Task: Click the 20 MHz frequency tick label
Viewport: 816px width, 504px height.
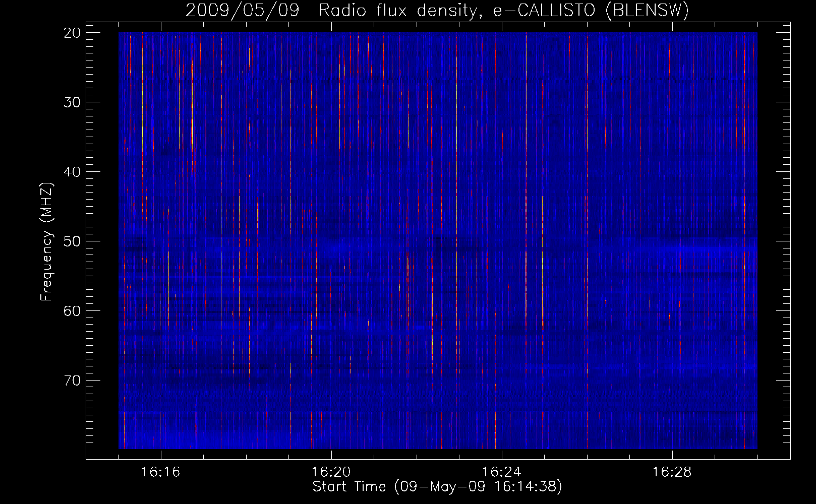Action: [73, 33]
